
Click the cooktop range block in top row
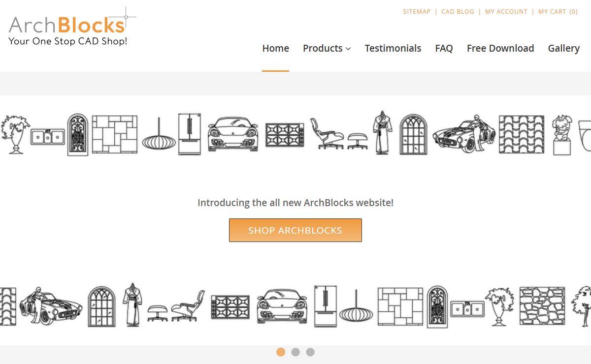(x=285, y=135)
